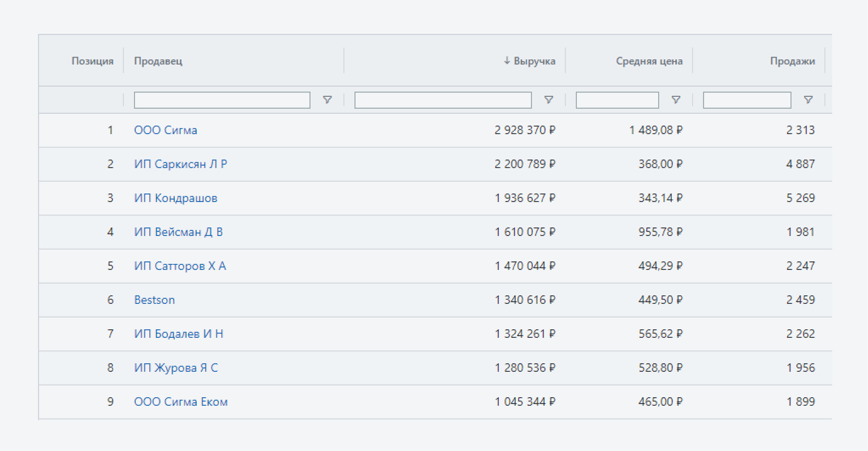Select position number 1 for ООО Сигма

(x=110, y=130)
